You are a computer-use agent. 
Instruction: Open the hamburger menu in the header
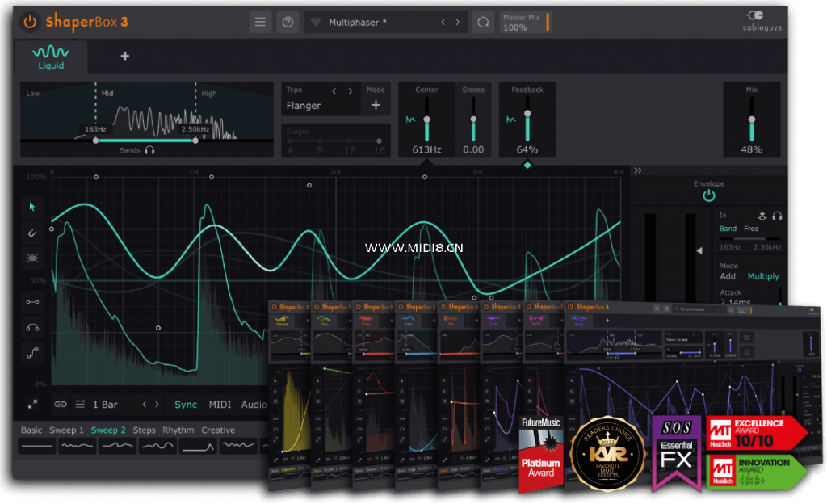coord(260,22)
